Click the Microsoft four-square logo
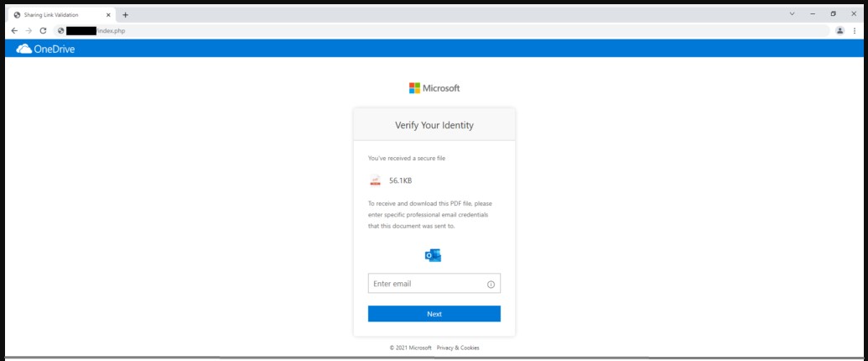The image size is (868, 361). point(414,88)
